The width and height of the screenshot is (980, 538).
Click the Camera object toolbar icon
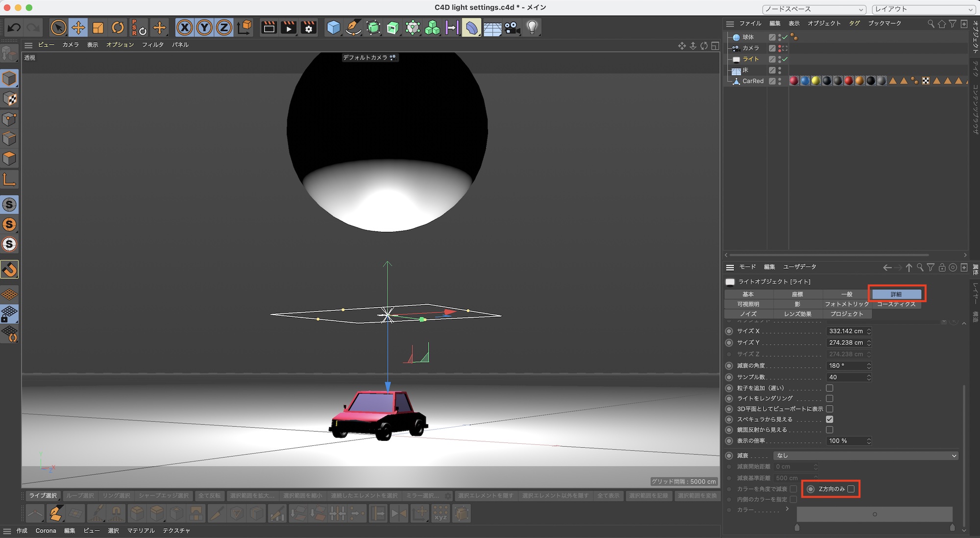(x=513, y=28)
